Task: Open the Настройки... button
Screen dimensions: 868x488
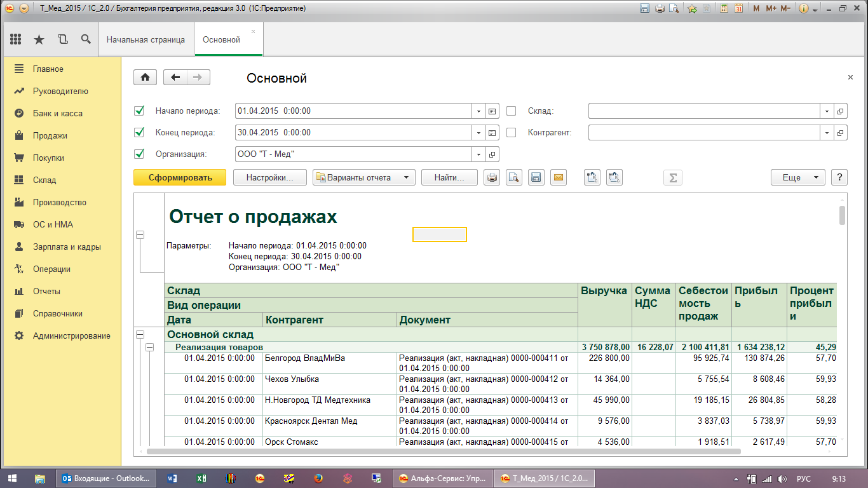Action: pyautogui.click(x=269, y=178)
